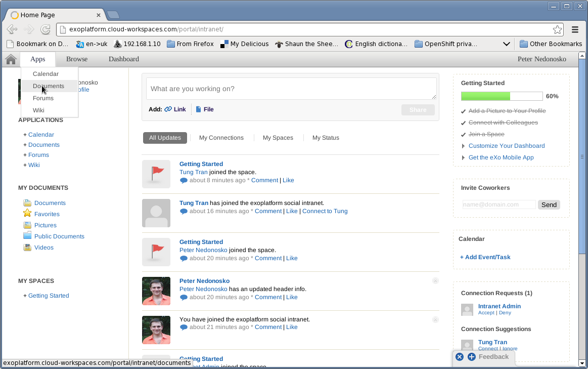
Task: Remove the 'You have joined' activity
Action: [x=435, y=320]
